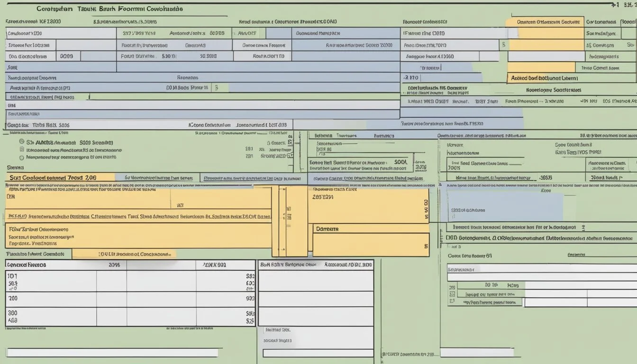Select the middle radio button of the three
The image size is (637, 364).
pos(21,149)
